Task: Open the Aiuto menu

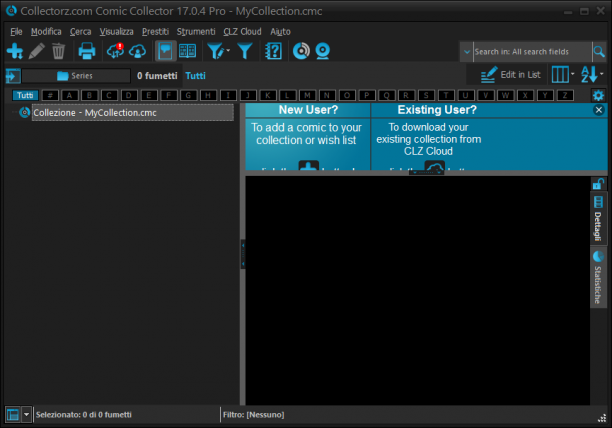Action: (280, 32)
